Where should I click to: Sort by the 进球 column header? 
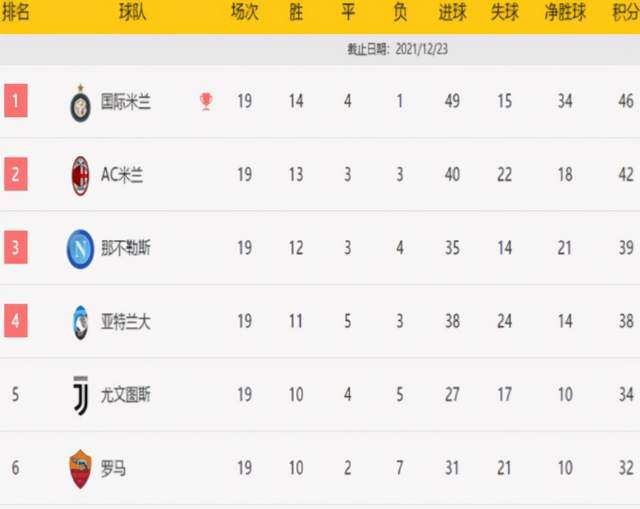pos(452,12)
